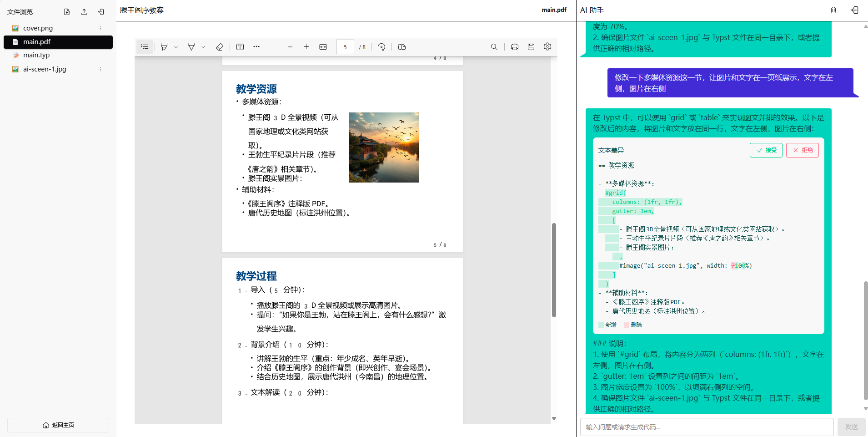Save the PDF file
The image size is (868, 437).
(531, 46)
